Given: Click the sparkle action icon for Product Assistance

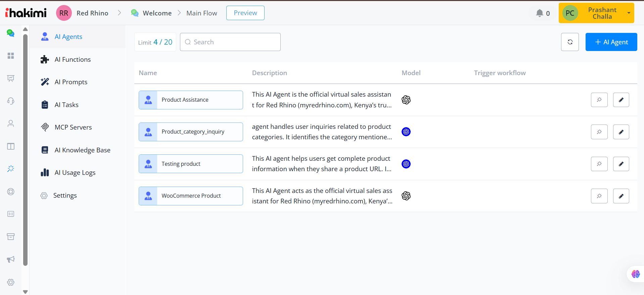Looking at the screenshot, I should [599, 100].
